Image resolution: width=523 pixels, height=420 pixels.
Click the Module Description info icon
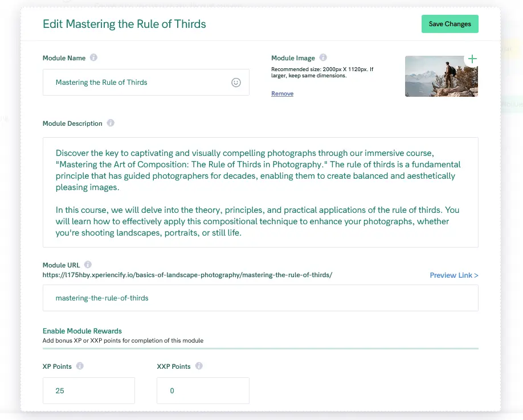111,123
